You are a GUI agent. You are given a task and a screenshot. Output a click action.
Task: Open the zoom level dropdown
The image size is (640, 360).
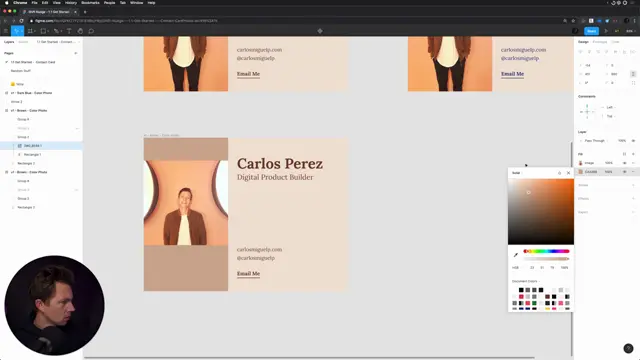click(x=631, y=31)
